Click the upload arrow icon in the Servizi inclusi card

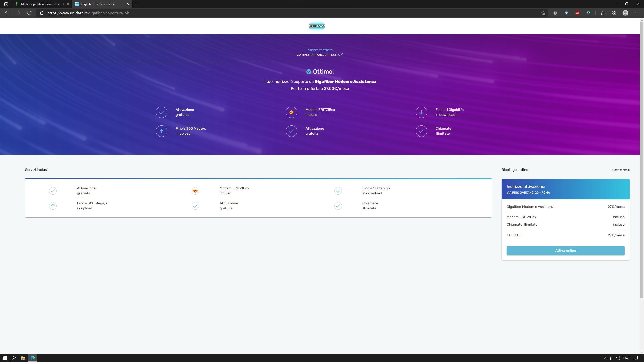point(53,206)
